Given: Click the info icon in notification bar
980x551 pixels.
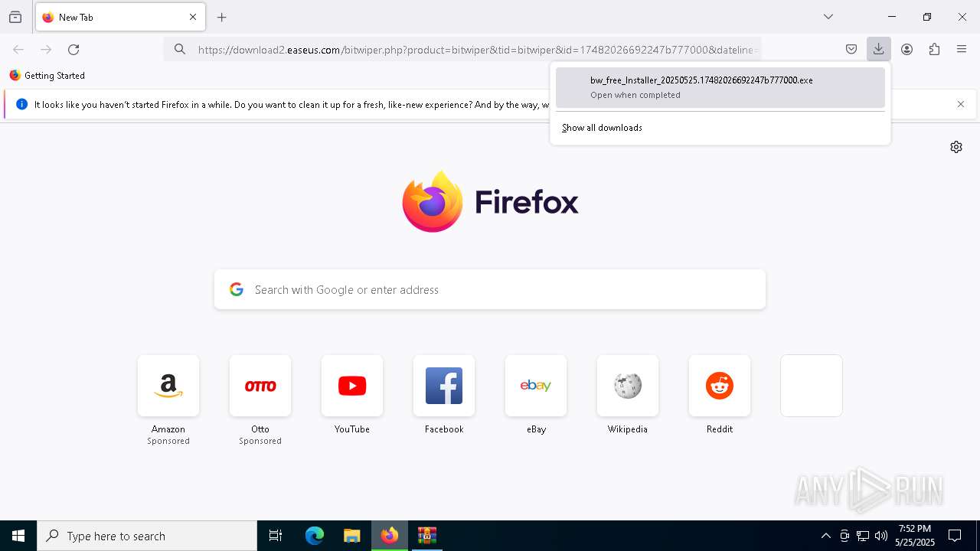Looking at the screenshot, I should (x=21, y=104).
